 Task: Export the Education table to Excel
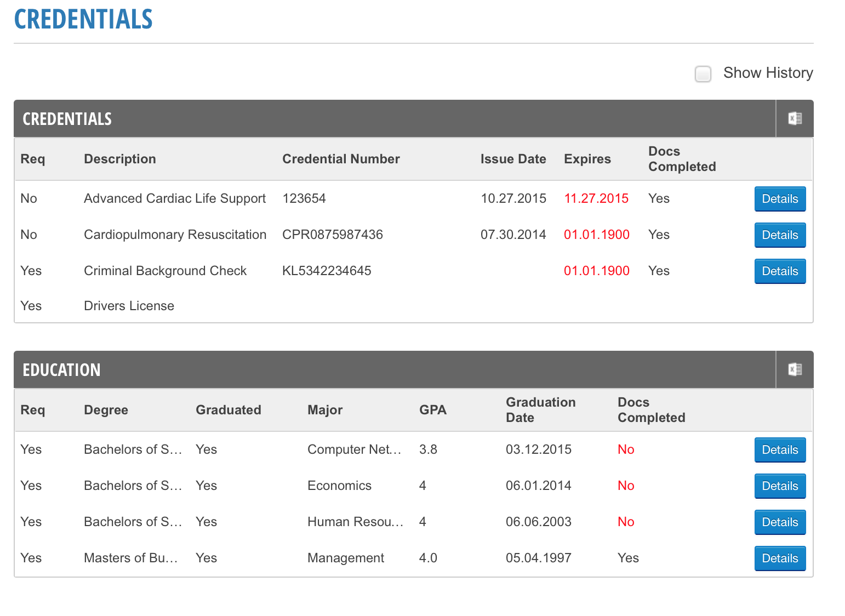pyautogui.click(x=795, y=369)
